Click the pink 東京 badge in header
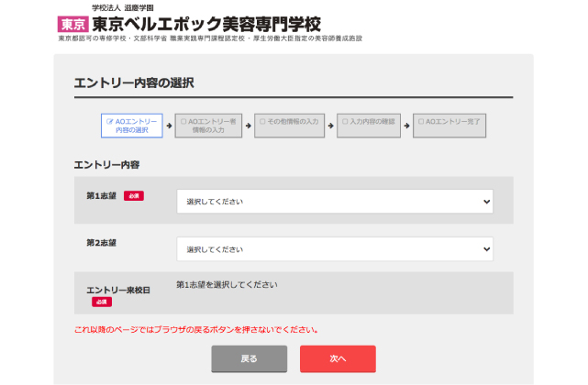The width and height of the screenshot is (588, 385). point(73,25)
